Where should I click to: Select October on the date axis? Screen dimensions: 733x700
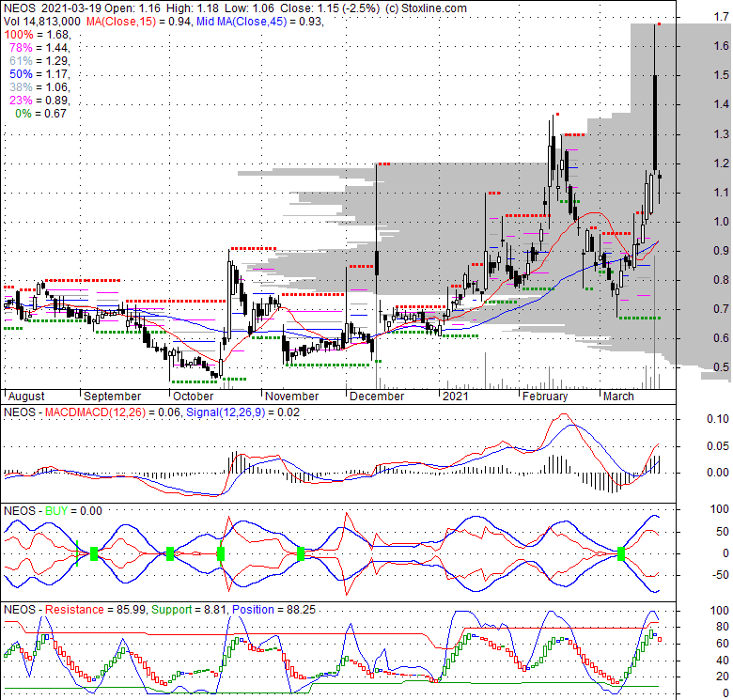point(193,397)
